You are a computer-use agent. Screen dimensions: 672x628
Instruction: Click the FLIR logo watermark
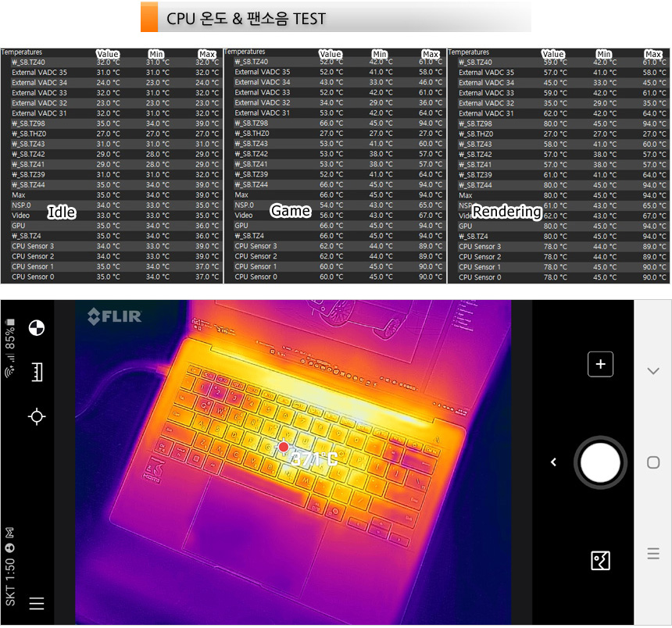(114, 316)
